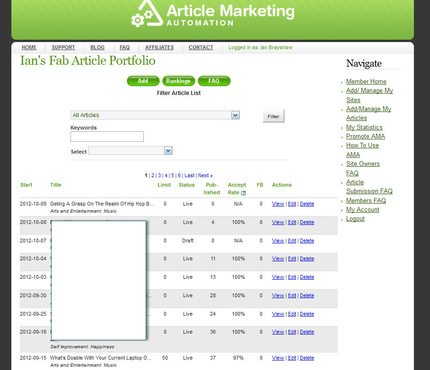Viewport: 430px width, 370px height.
Task: Delete the 2012-10-09 article
Action: (x=307, y=204)
